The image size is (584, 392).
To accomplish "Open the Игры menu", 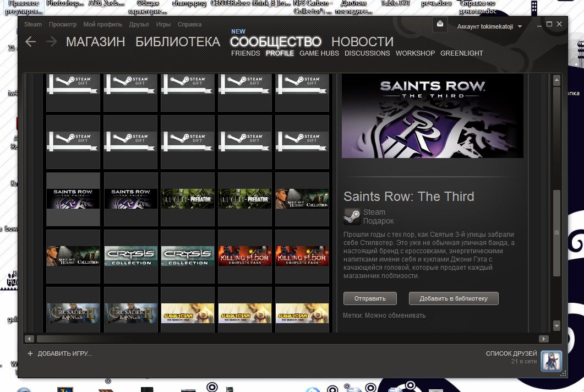I will coord(163,24).
